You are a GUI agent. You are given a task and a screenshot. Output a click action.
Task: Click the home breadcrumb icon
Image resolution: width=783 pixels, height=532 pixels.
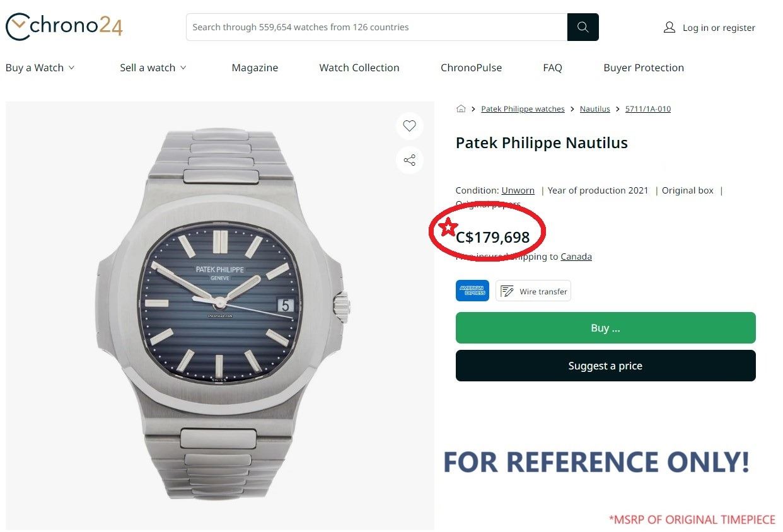(x=461, y=109)
